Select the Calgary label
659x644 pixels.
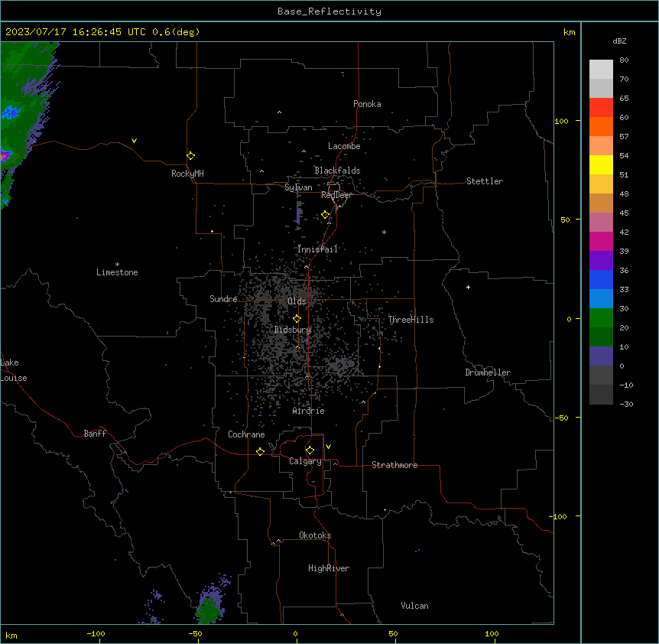pos(306,461)
